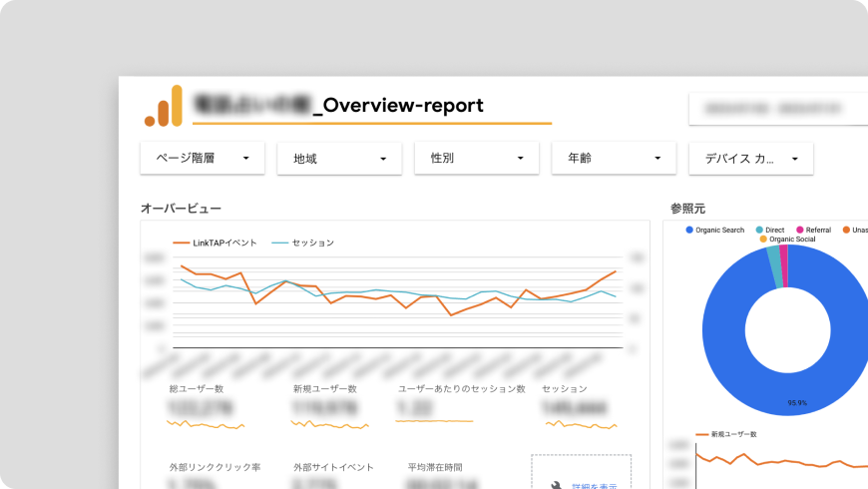868x489 pixels.
Task: Select Organic Social legend entry
Action: point(787,240)
